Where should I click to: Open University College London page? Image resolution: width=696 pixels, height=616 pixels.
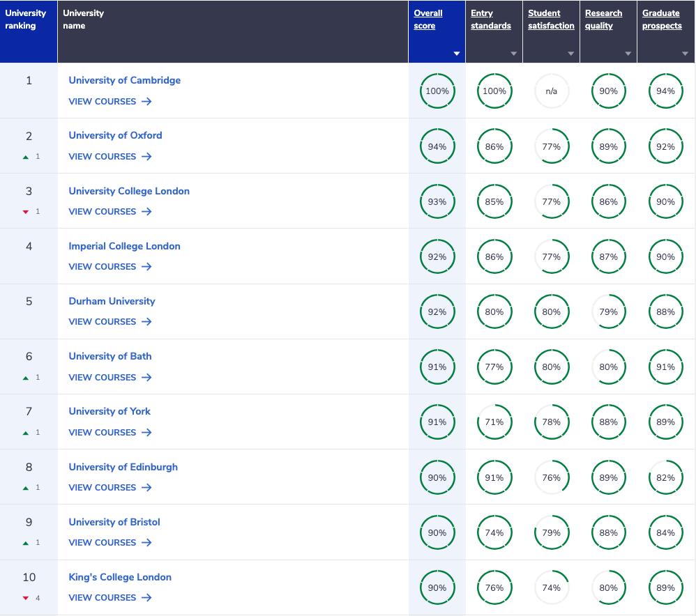[129, 191]
